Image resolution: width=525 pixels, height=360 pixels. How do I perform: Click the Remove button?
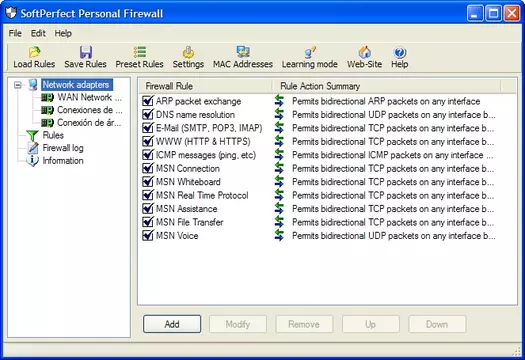pos(304,324)
